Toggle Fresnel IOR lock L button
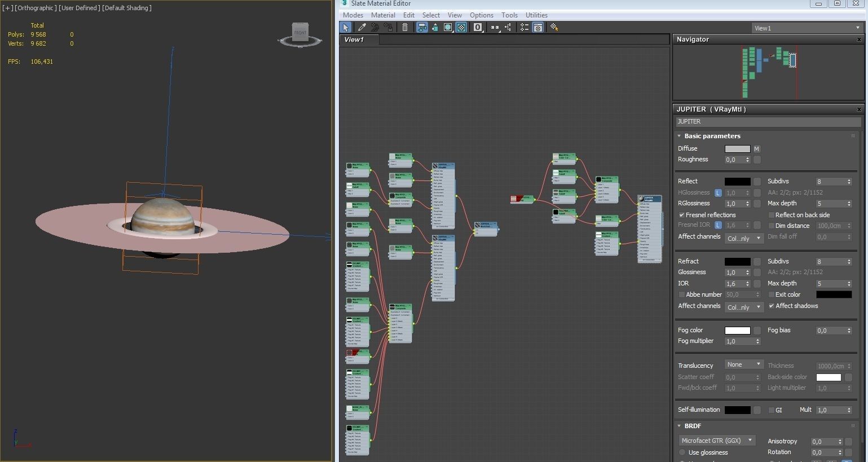The width and height of the screenshot is (868, 462). [x=718, y=225]
